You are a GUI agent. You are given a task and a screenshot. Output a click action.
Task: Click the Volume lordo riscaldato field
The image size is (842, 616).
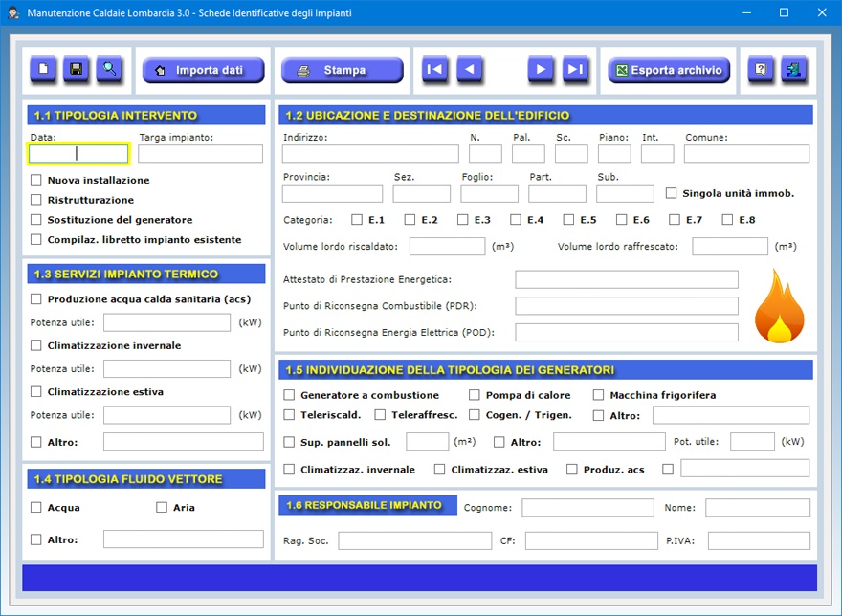[x=448, y=247]
